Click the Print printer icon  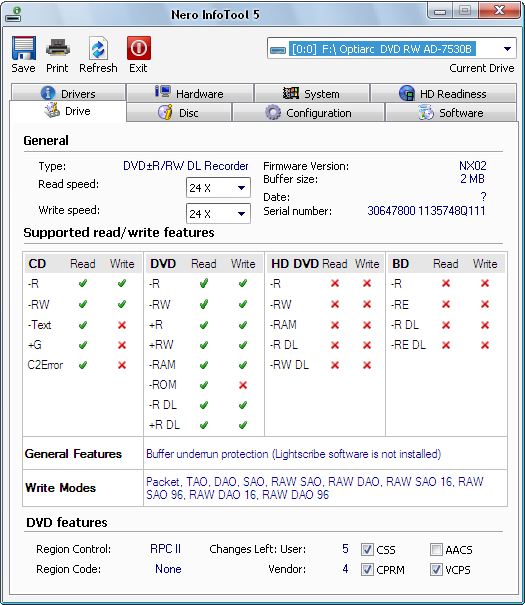coord(57,48)
